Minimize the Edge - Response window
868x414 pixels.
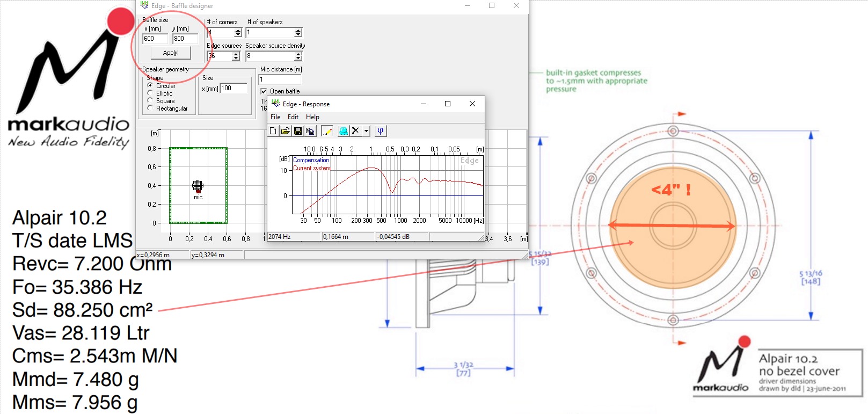coord(424,104)
